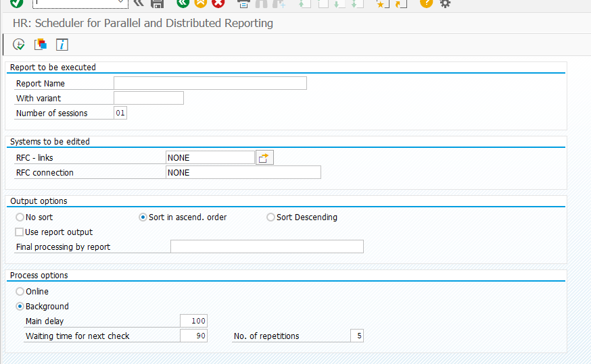Expand the command field dropdown arrow
Viewport: 591px width, 364px height.
coord(121,3)
